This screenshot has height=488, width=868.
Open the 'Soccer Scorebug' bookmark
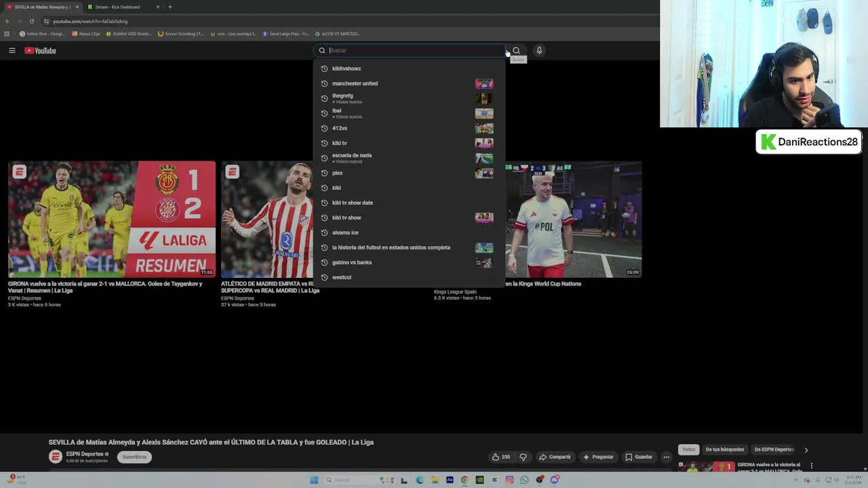click(x=180, y=33)
